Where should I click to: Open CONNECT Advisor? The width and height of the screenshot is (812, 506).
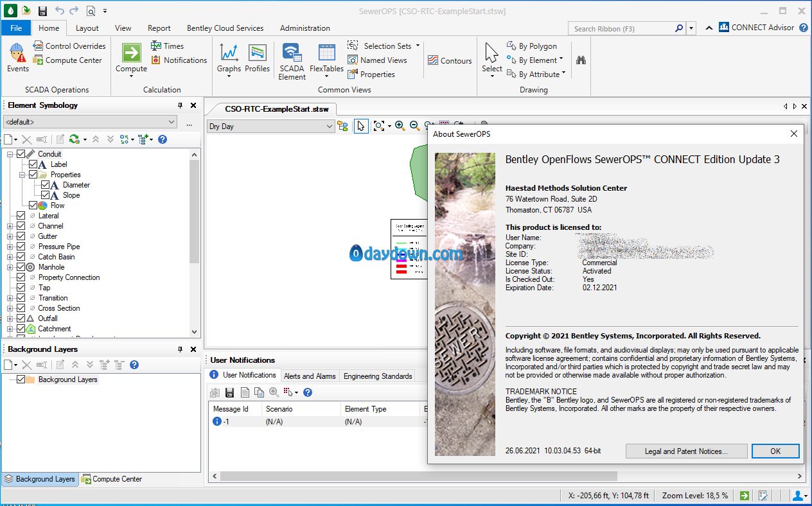(756, 28)
